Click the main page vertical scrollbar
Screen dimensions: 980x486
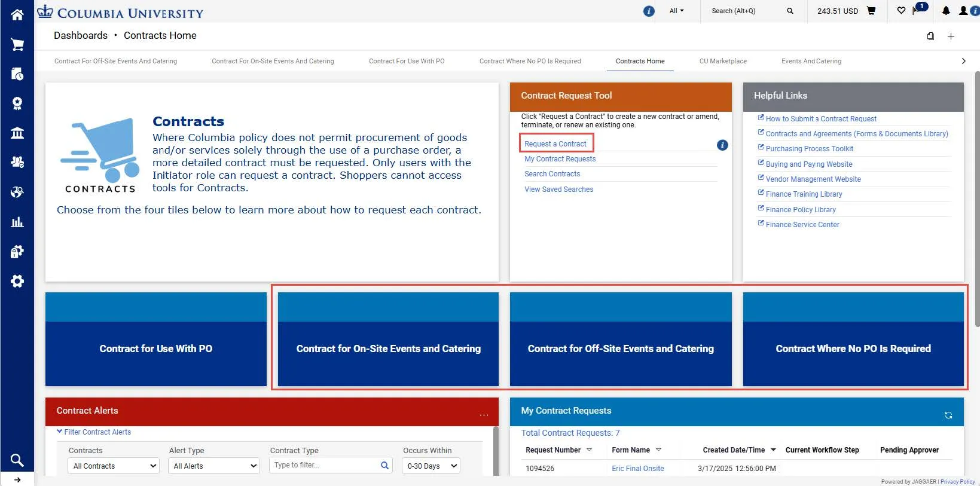click(x=977, y=199)
